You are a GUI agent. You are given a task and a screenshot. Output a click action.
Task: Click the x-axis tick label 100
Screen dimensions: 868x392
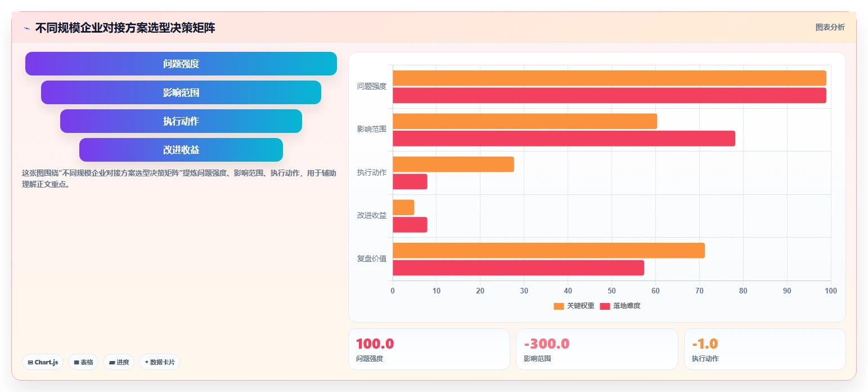pyautogui.click(x=831, y=291)
